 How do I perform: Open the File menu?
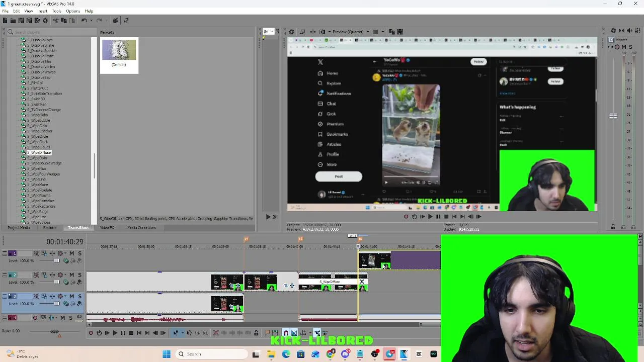(x=5, y=11)
